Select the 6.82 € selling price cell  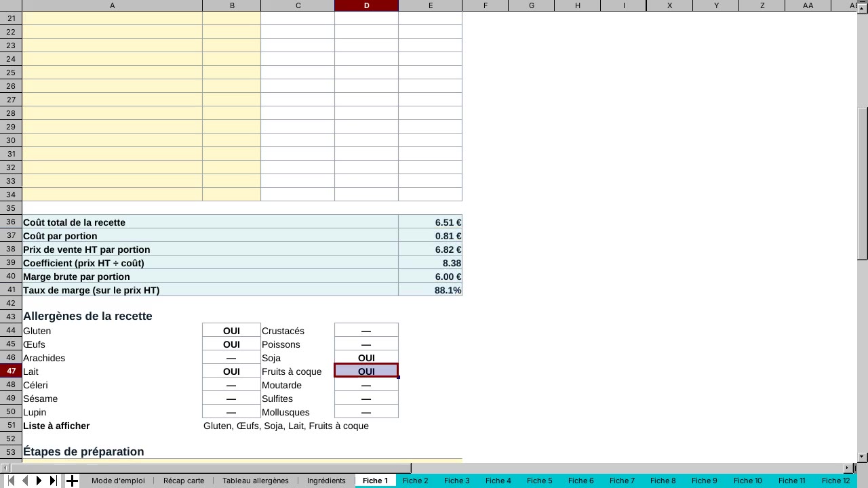click(430, 249)
